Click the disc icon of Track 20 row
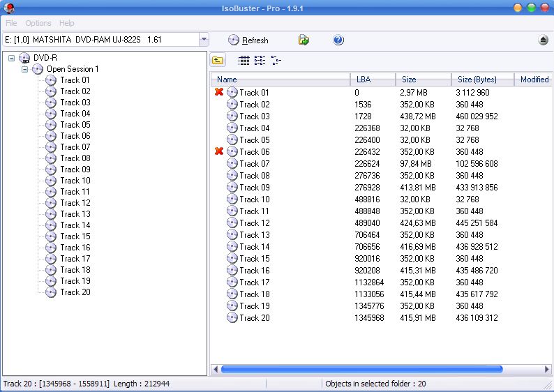 click(x=232, y=317)
